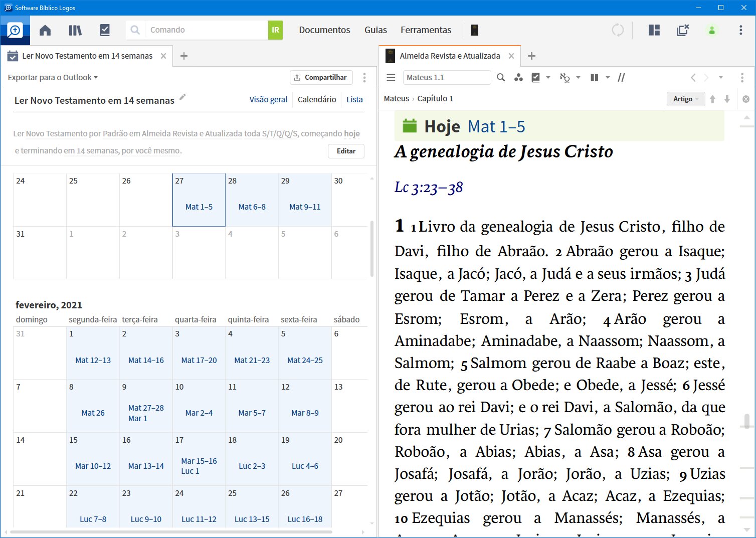The width and height of the screenshot is (756, 538).
Task: Open Mat 6–8 reading on day 28
Action: coord(252,207)
